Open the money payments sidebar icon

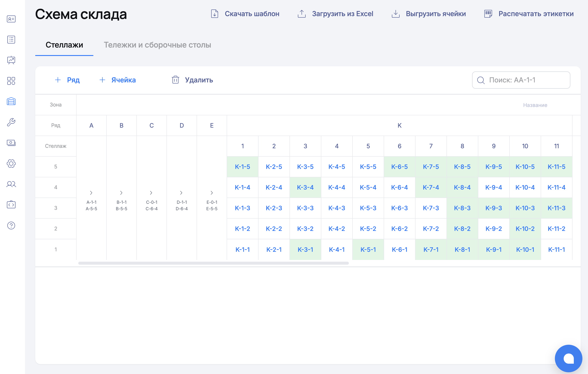11,143
